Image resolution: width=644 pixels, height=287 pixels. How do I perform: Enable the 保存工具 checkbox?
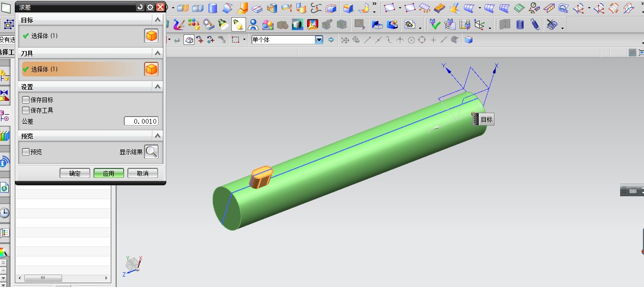(x=26, y=110)
